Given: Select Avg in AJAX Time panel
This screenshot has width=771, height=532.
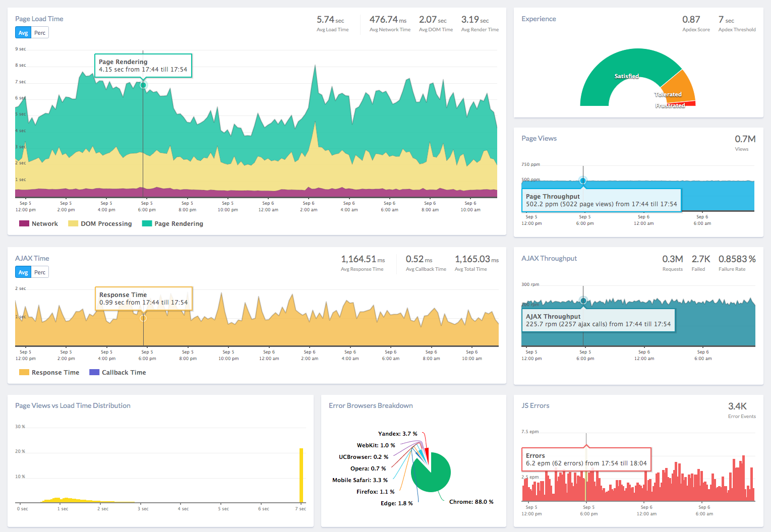Looking at the screenshot, I should [x=23, y=272].
